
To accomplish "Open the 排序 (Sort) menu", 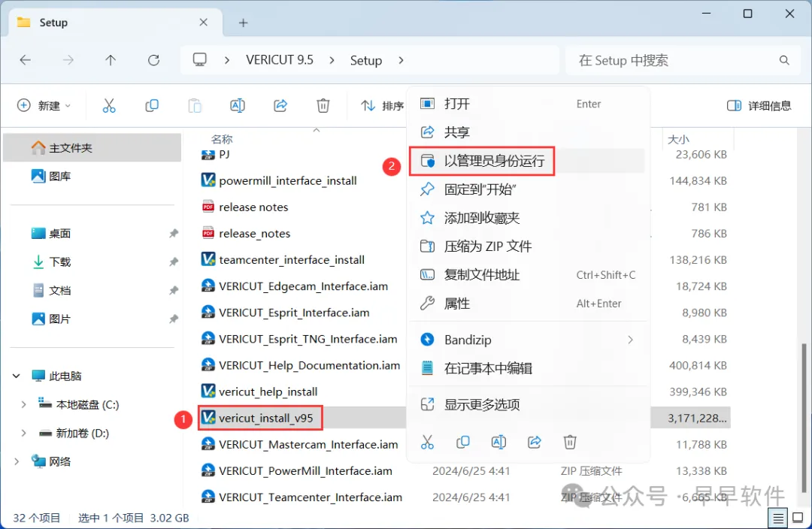I will coord(382,106).
